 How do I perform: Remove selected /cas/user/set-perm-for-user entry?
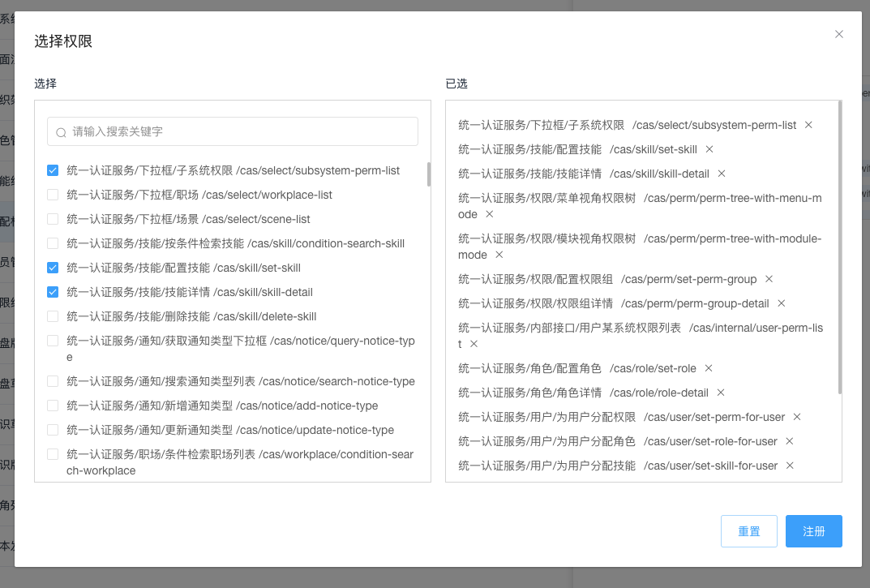tap(797, 417)
